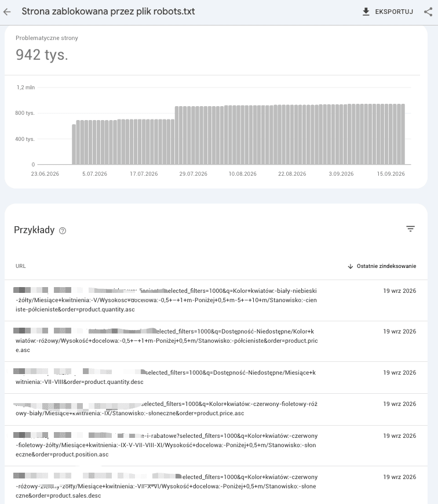Click the first chart bar after 23.06.2026
Screen dimensions: 438x504
pyautogui.click(x=74, y=144)
